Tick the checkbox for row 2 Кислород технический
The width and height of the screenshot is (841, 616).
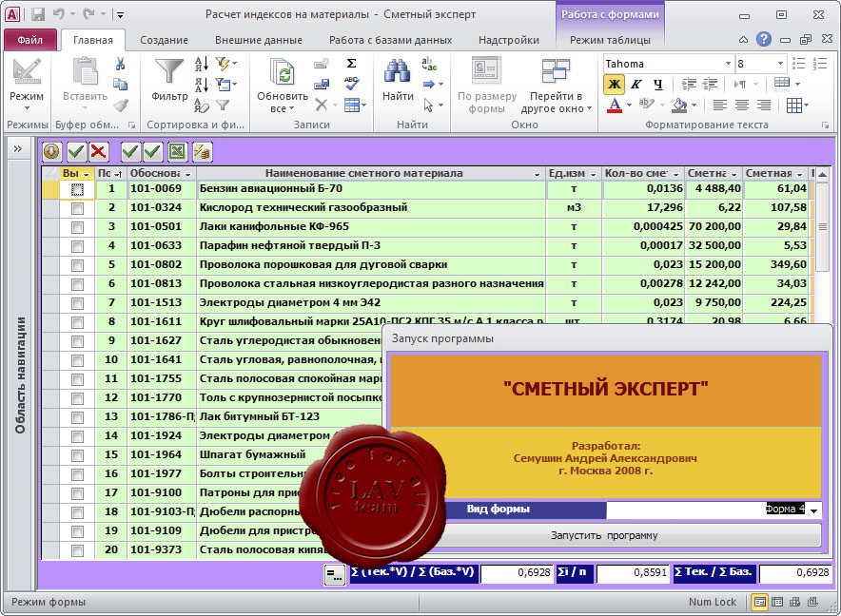[x=77, y=208]
